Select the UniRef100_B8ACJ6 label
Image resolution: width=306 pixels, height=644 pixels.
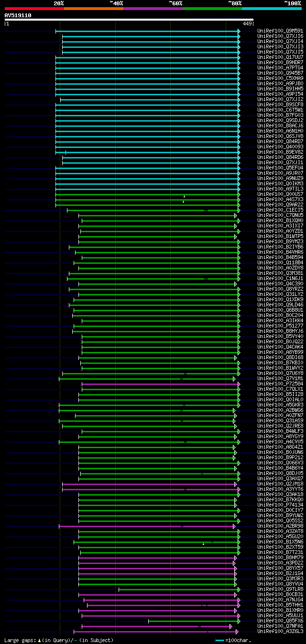tap(280, 126)
